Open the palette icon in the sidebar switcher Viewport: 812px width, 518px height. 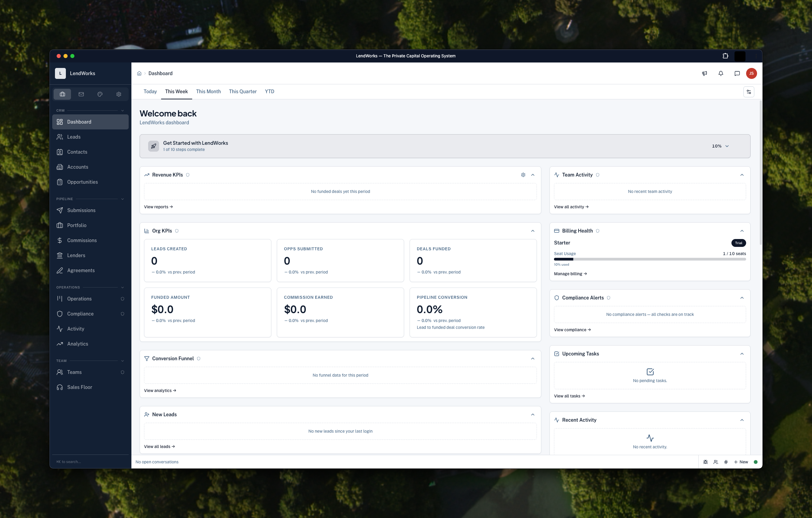(100, 94)
